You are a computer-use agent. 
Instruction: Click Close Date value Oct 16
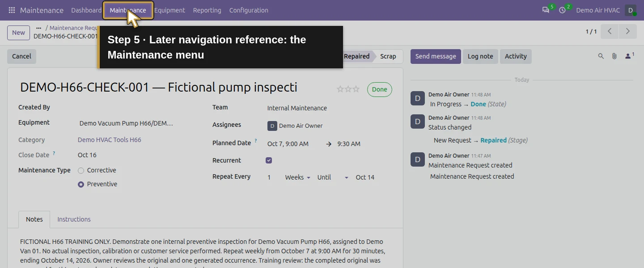(x=87, y=155)
